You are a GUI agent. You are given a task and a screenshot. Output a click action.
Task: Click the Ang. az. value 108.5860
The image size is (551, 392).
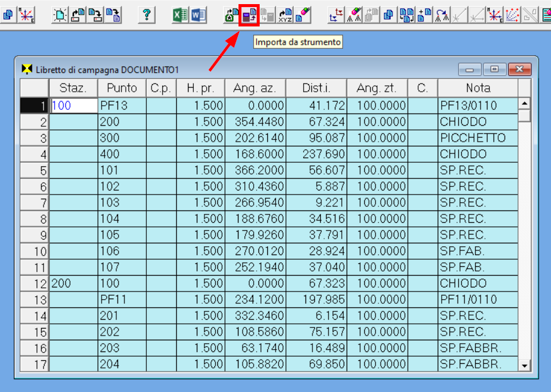click(x=256, y=332)
